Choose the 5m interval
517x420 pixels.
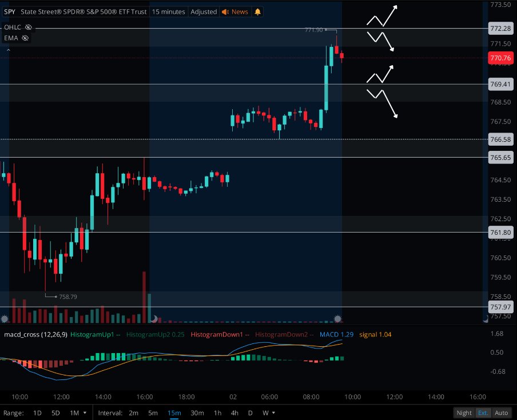click(x=153, y=413)
